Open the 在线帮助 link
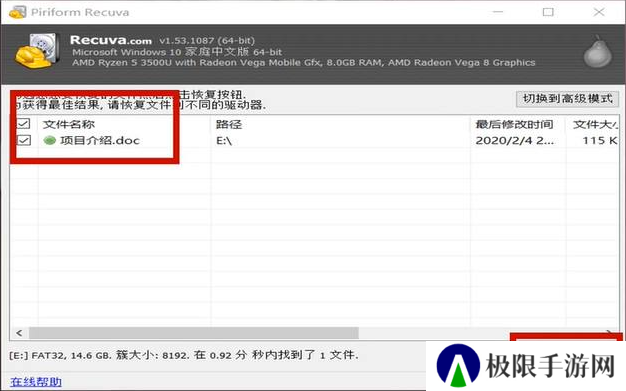 click(x=36, y=382)
